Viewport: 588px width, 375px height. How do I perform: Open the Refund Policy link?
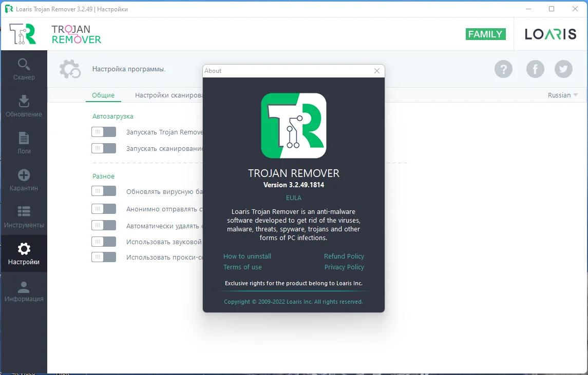coord(344,256)
